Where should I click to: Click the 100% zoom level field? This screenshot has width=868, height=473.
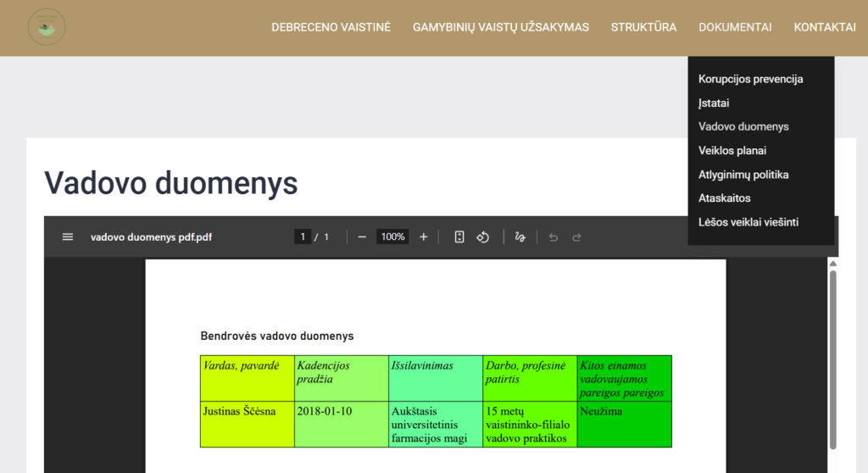point(392,237)
